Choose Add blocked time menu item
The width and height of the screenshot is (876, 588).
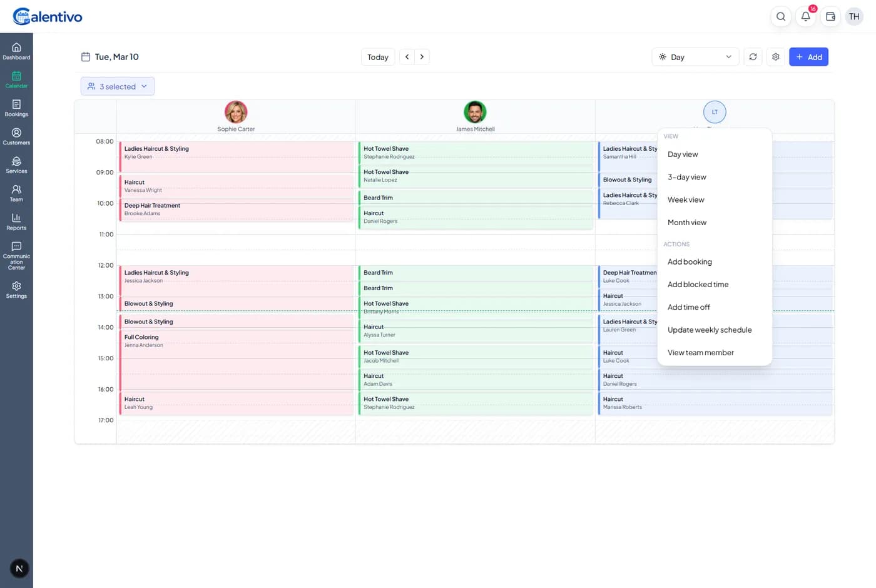698,285
